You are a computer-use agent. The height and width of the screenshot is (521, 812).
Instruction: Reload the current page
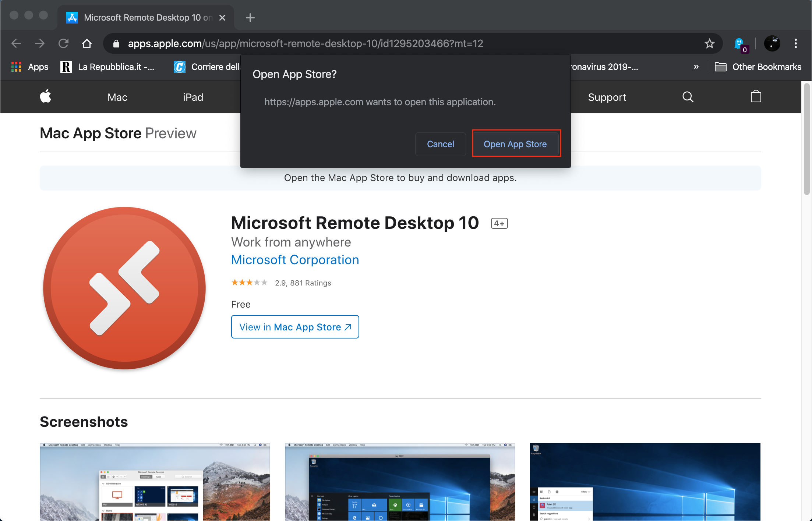tap(63, 43)
